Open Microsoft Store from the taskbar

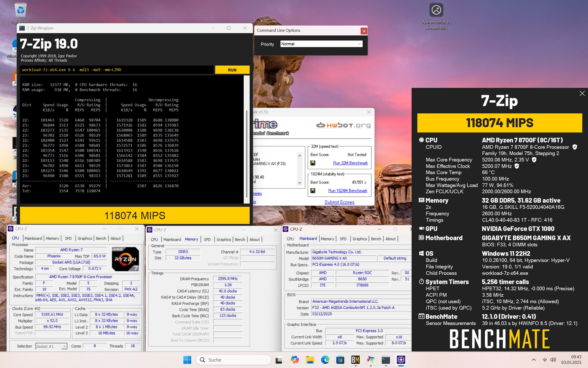[x=340, y=360]
